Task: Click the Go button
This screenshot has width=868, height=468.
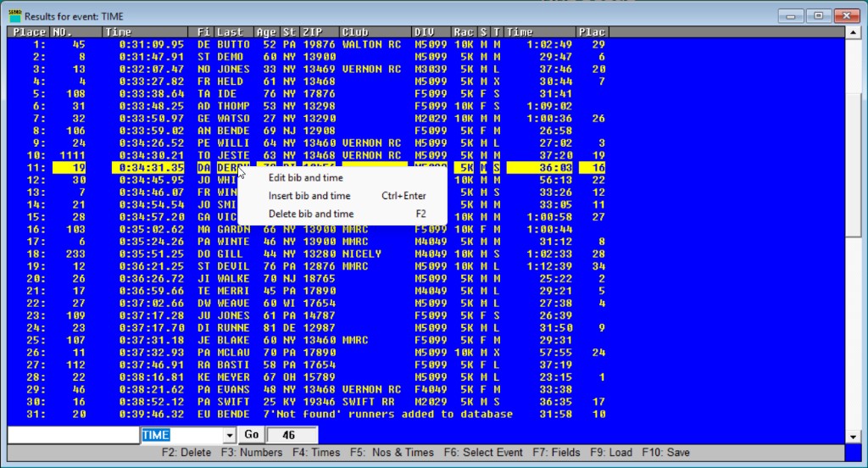Action: click(x=251, y=435)
